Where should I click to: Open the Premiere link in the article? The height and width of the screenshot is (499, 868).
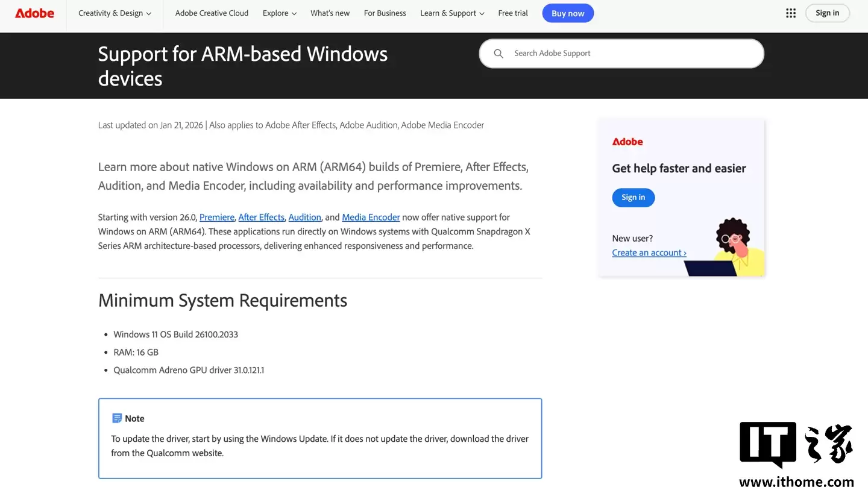[x=216, y=217]
